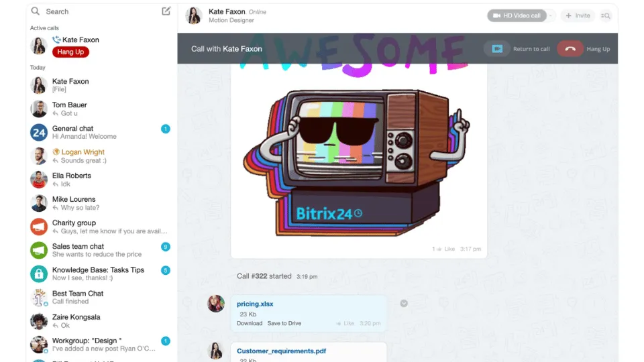Click the General chat 24 avatar icon

coord(39,133)
